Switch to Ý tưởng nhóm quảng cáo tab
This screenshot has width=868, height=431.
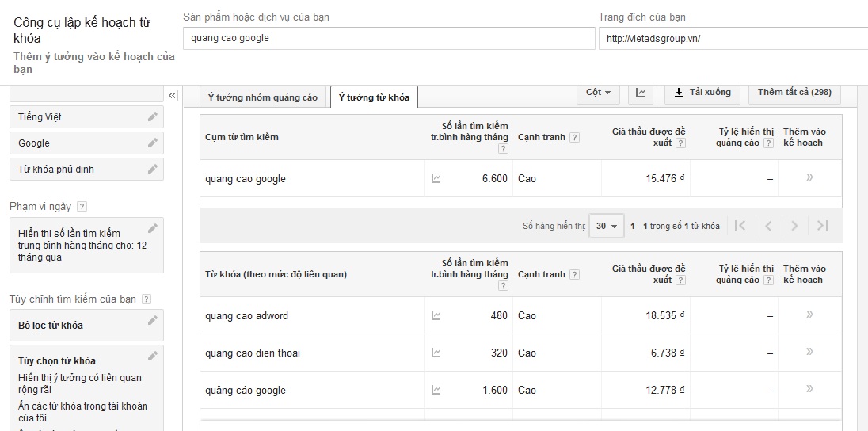263,97
